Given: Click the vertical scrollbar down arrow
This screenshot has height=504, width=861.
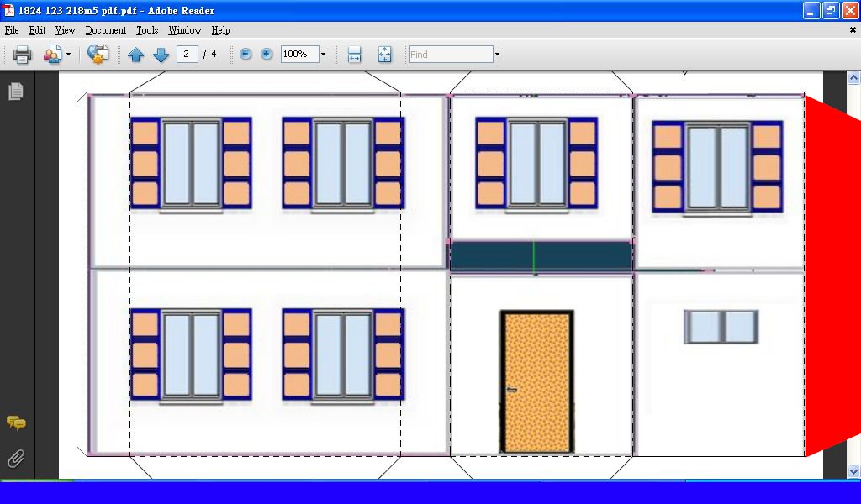Looking at the screenshot, I should (853, 471).
